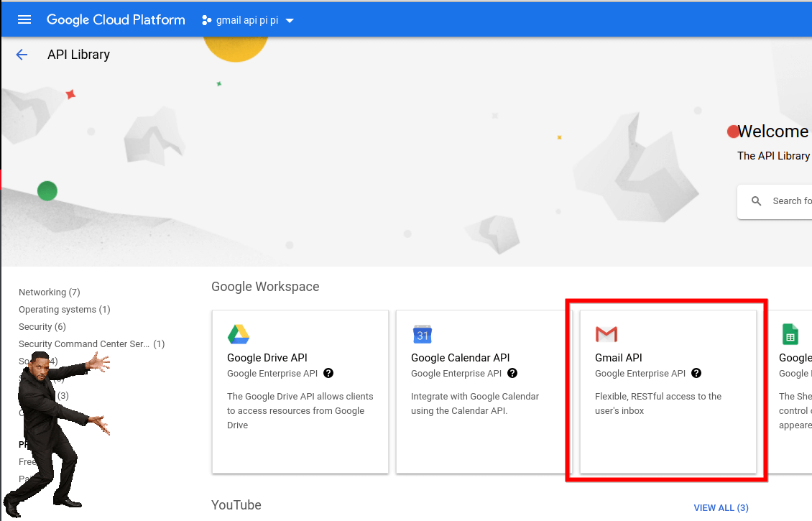Click VIEW ALL (3) link
Screen dimensions: 812x521
[x=721, y=507]
